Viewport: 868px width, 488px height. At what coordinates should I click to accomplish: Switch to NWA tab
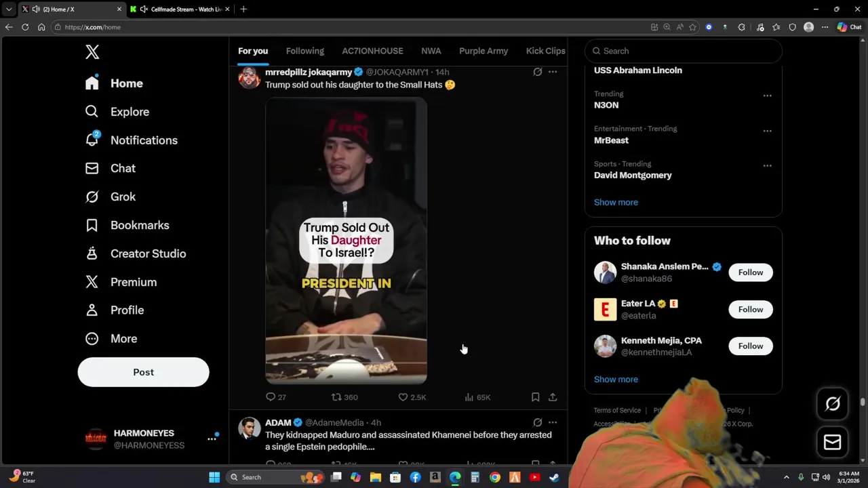[x=431, y=51]
